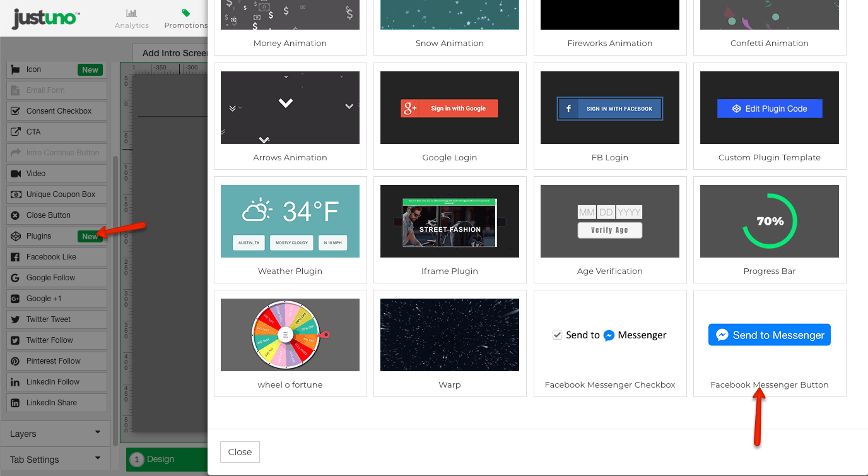The image size is (868, 476).
Task: Select the Unique Coupon Box icon
Action: (15, 194)
